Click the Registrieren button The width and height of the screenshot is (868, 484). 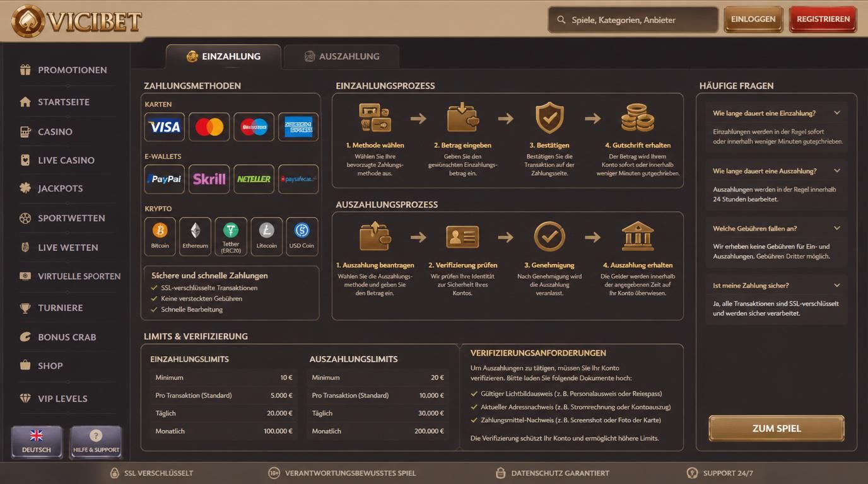(823, 20)
